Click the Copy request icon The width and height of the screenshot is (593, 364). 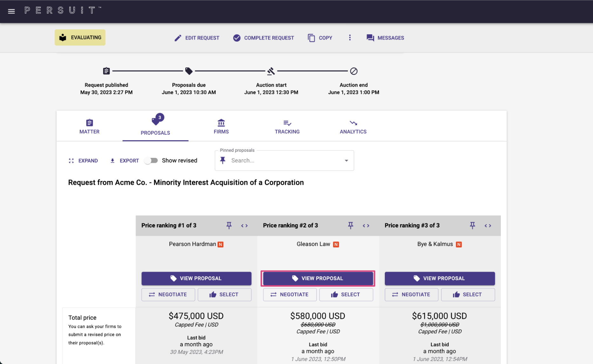click(311, 38)
